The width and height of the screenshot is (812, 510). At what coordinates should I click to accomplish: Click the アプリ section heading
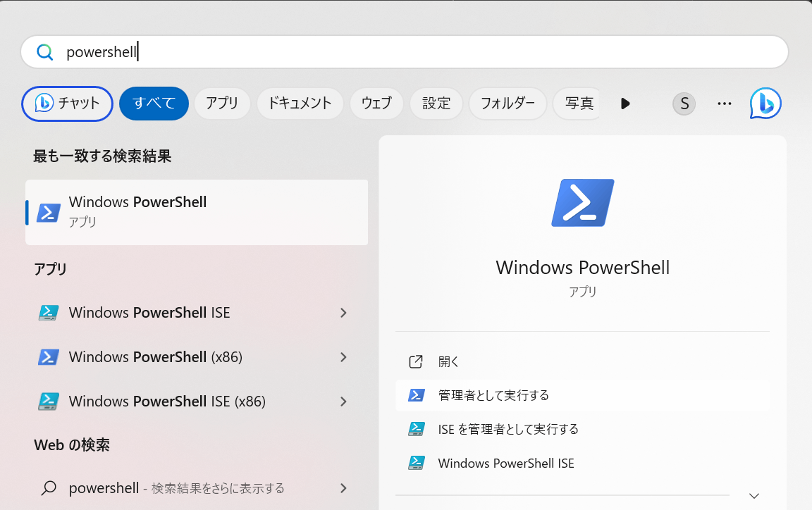pyautogui.click(x=50, y=269)
